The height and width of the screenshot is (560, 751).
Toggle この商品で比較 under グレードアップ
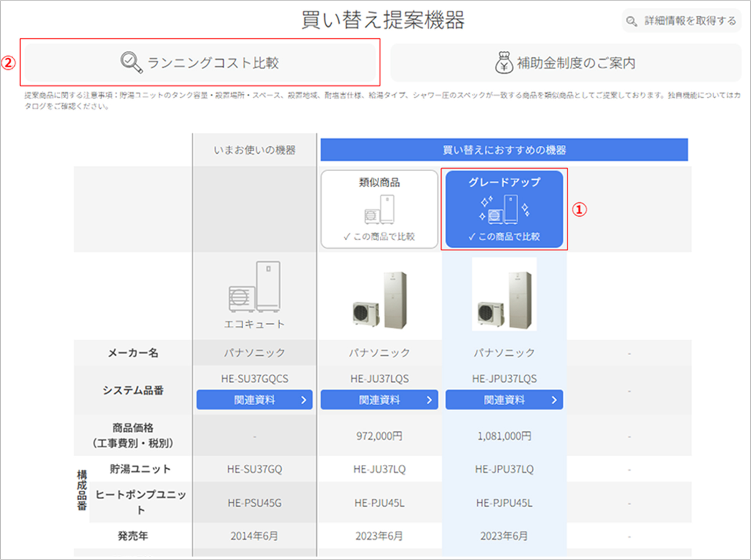504,237
